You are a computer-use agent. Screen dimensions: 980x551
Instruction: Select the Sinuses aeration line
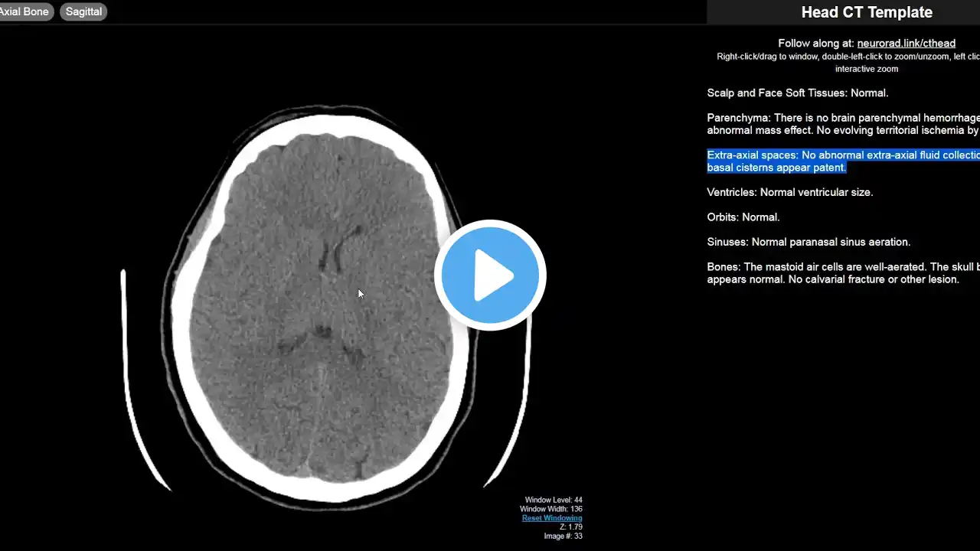(x=808, y=242)
